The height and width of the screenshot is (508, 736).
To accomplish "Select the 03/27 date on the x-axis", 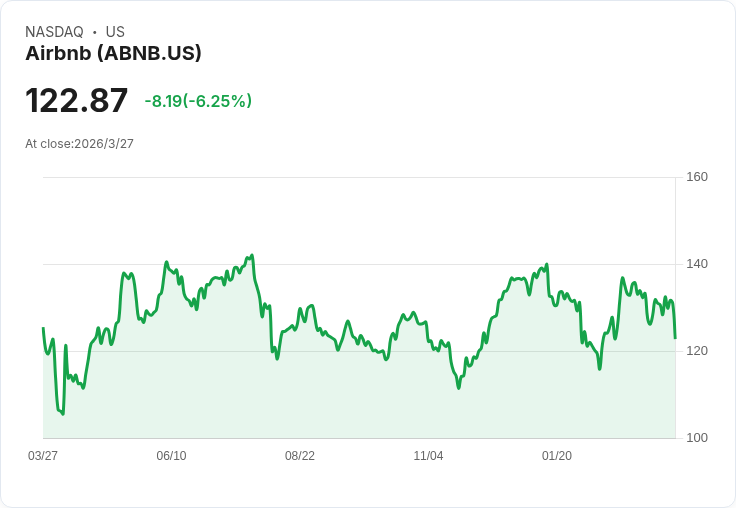I will point(43,456).
